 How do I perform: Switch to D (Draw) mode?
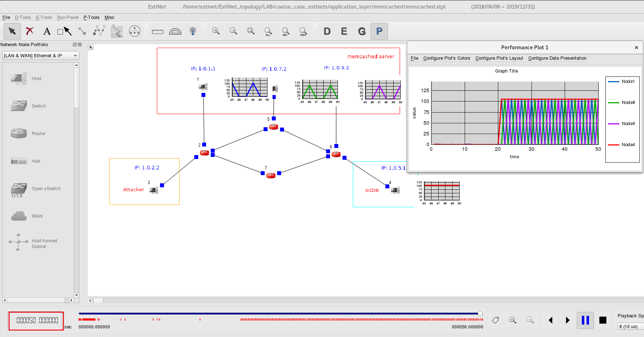327,31
